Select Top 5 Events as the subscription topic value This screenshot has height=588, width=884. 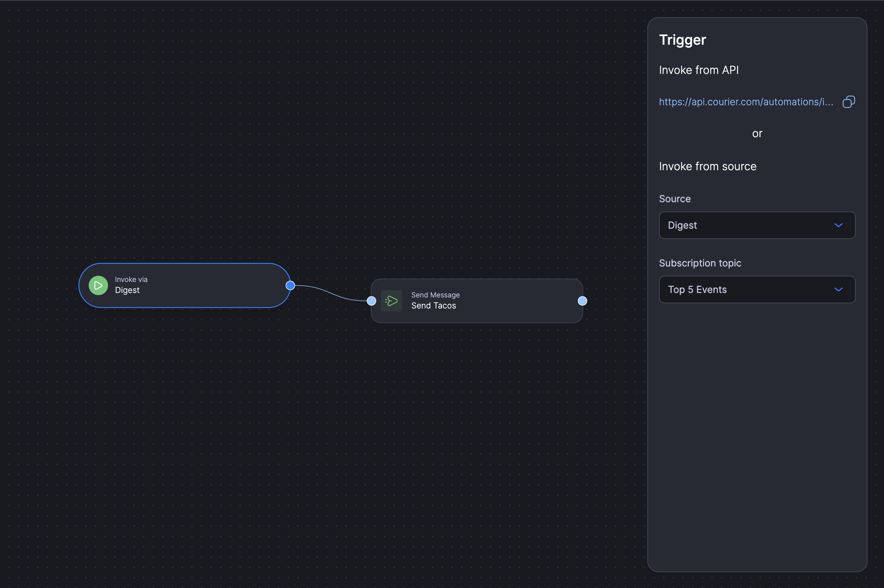click(x=697, y=290)
